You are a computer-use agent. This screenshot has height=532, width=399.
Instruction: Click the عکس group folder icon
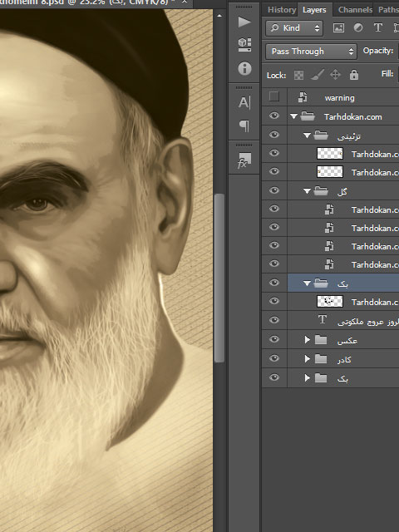point(321,340)
